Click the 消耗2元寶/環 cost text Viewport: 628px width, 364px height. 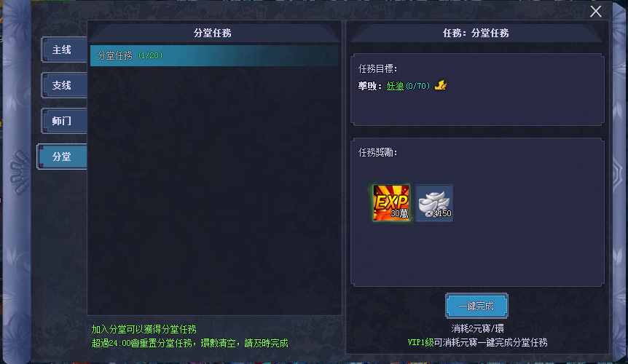click(x=477, y=328)
